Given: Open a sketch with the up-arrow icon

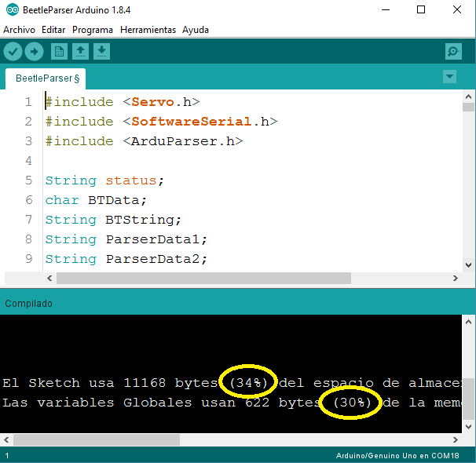Looking at the screenshot, I should 80,52.
